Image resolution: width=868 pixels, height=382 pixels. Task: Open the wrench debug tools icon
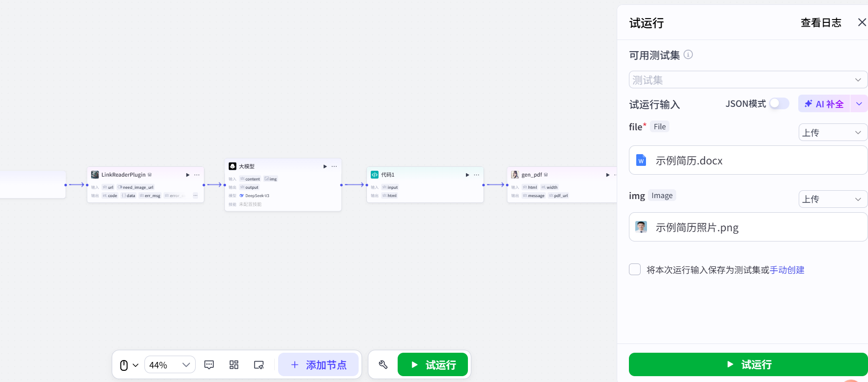tap(383, 365)
